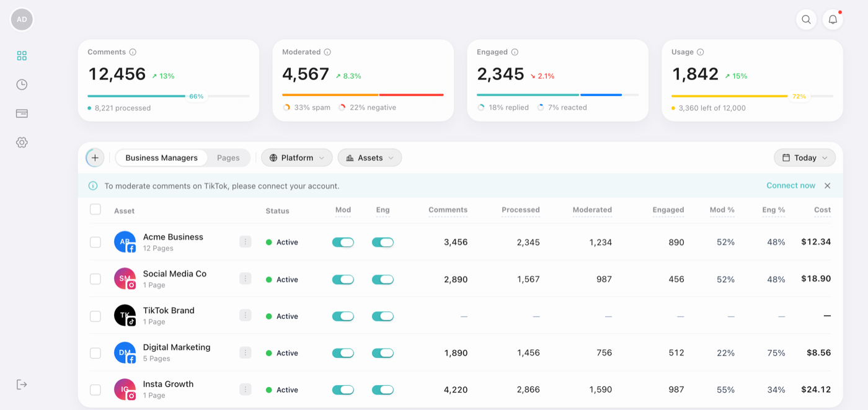Open the history clock icon in sidebar
The height and width of the screenshot is (410, 868).
(x=22, y=84)
